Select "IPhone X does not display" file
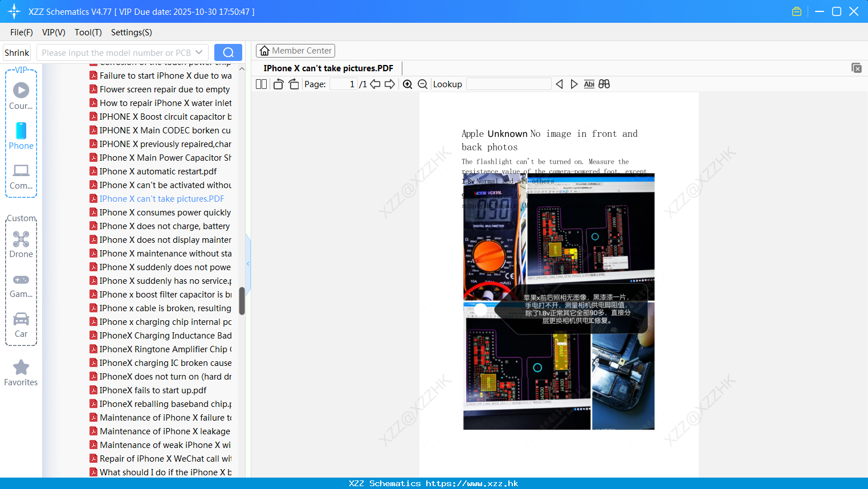 click(x=161, y=240)
